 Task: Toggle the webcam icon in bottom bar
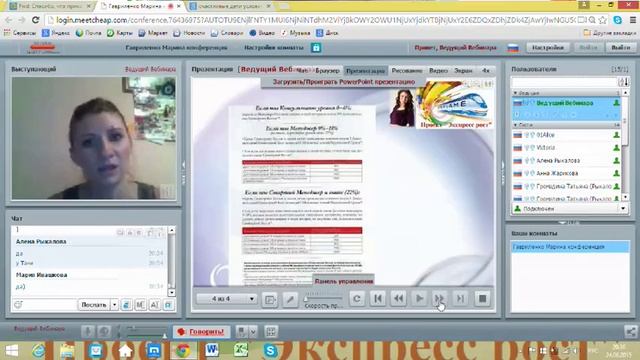(104, 331)
